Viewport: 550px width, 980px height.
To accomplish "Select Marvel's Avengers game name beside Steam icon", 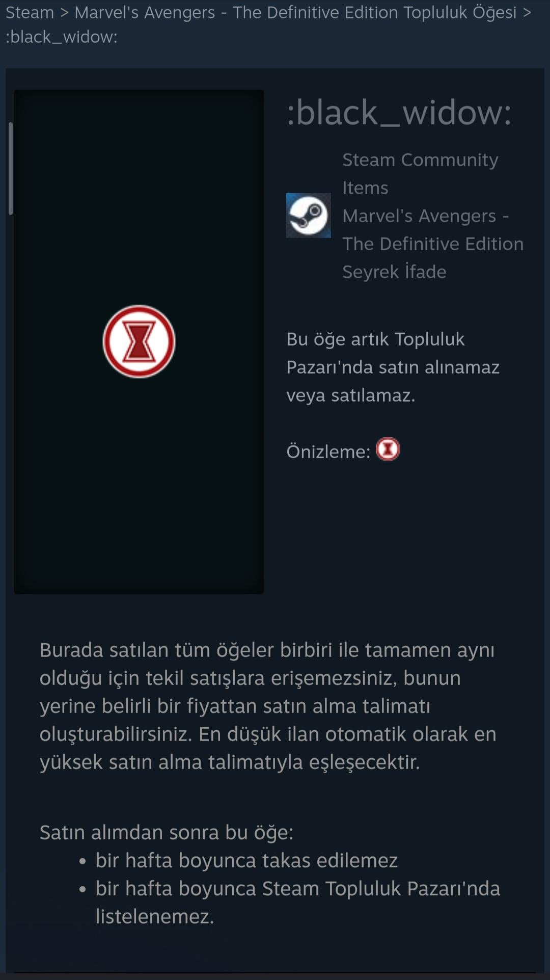I will coord(433,230).
